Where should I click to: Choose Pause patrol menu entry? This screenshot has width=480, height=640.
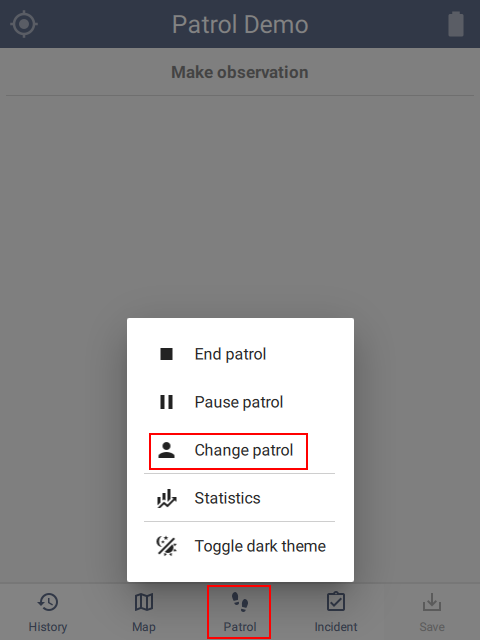240,402
